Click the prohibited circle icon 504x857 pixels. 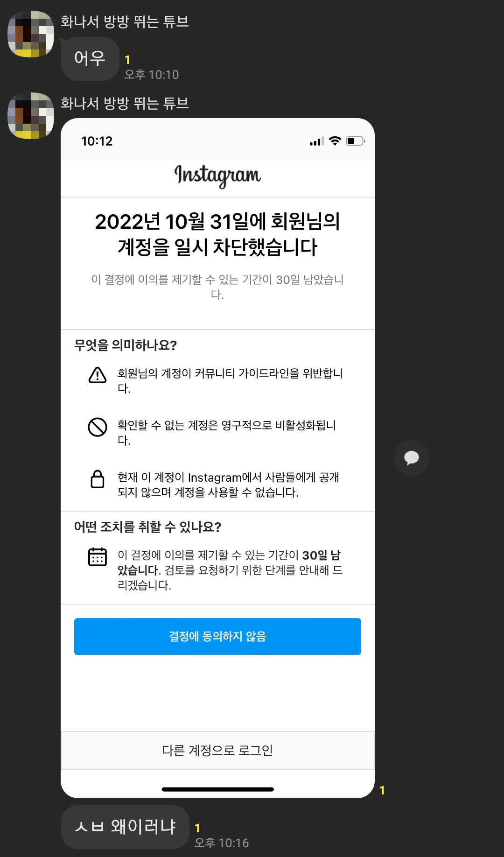click(98, 427)
